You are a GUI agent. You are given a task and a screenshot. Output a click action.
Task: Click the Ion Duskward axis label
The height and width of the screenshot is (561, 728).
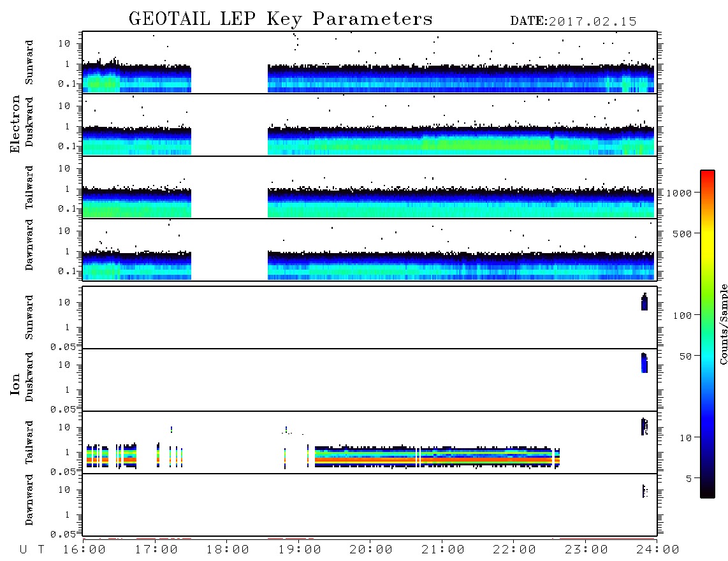pos(29,377)
